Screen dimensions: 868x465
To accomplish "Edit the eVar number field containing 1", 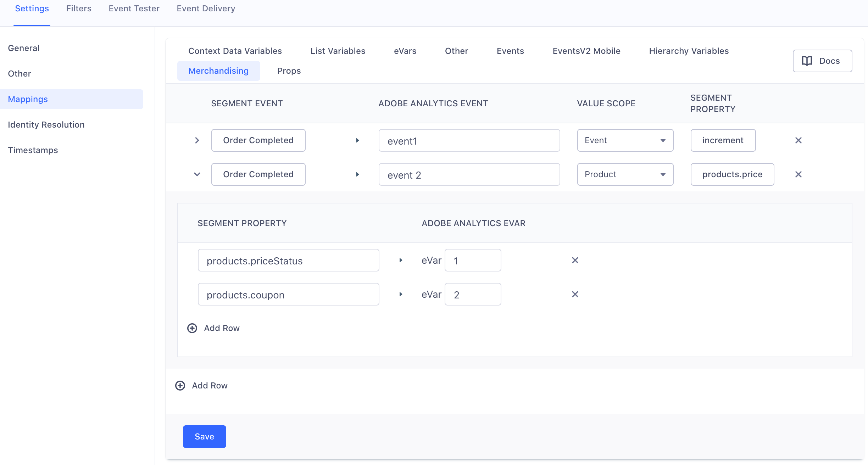I will (x=473, y=260).
